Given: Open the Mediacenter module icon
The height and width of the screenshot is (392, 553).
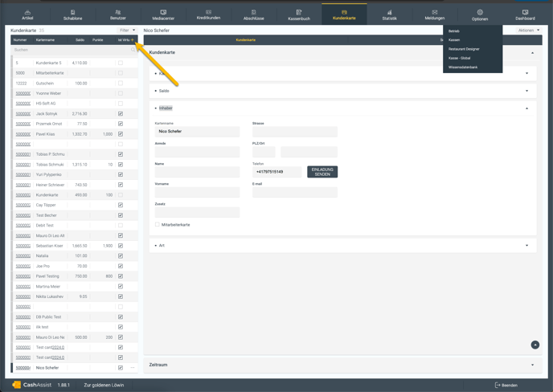Looking at the screenshot, I should click(x=163, y=12).
